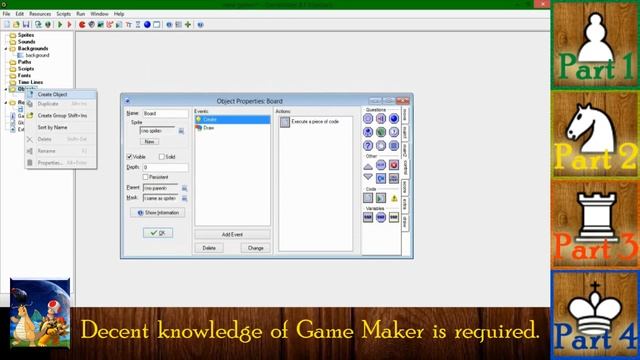
Task: Open the Edit menu
Action: click(x=20, y=14)
